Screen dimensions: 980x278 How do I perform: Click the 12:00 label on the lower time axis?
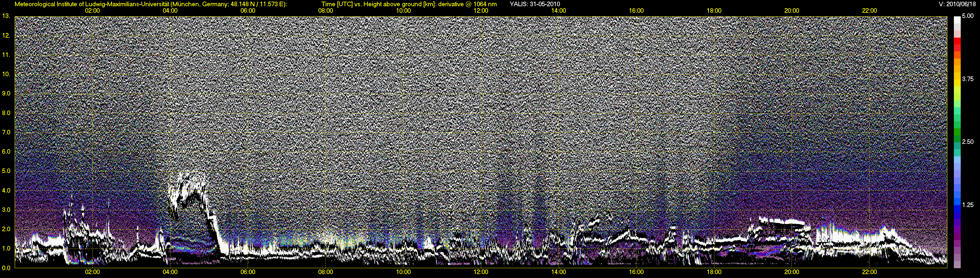481,272
